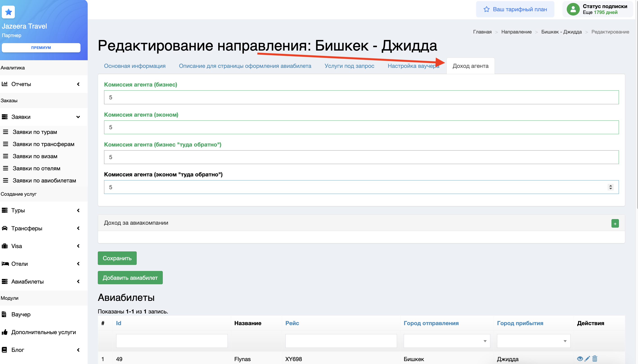
Task: Open Услуги под запрос tab
Action: [349, 66]
